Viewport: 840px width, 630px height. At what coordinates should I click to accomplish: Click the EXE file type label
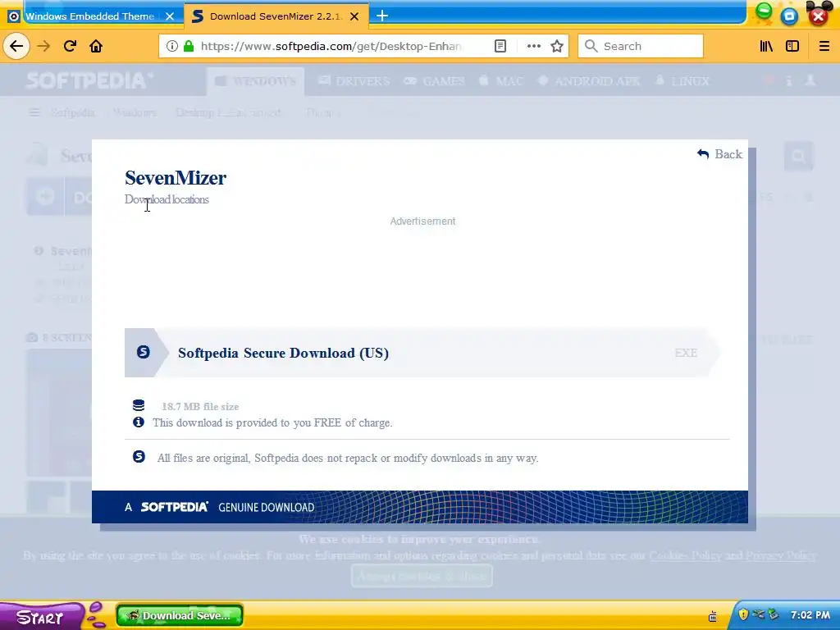pos(686,353)
